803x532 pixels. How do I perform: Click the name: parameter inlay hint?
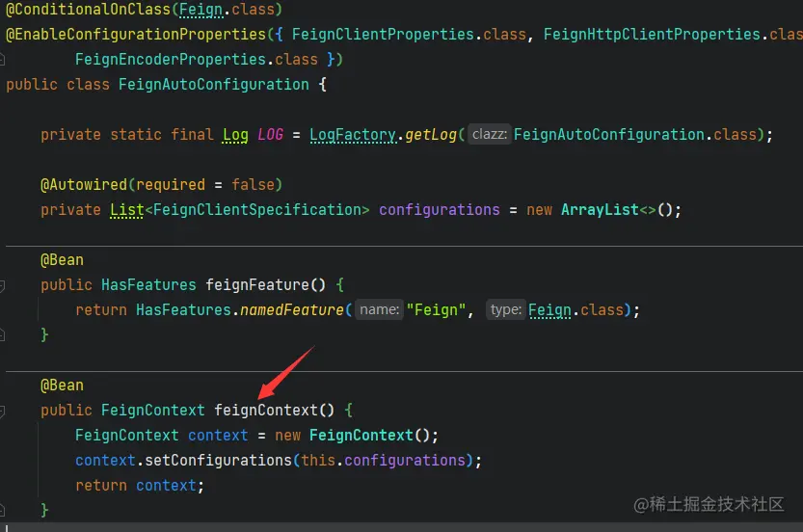click(x=380, y=309)
